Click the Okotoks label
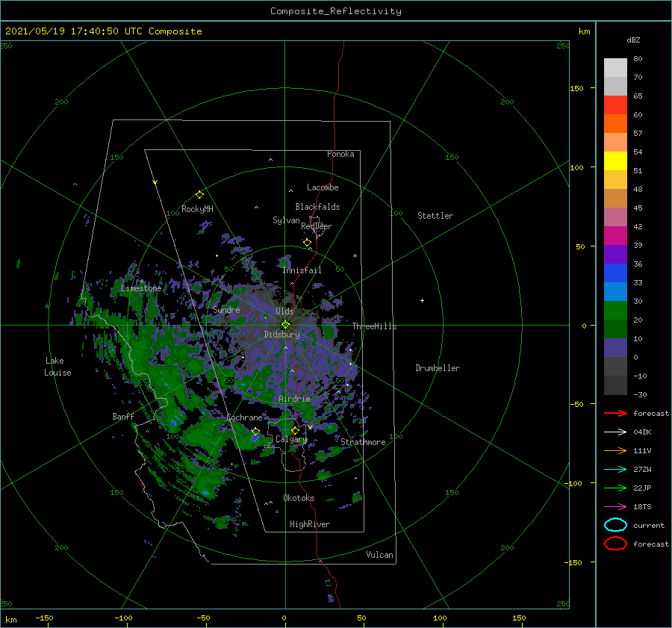672x628 pixels. [x=299, y=497]
